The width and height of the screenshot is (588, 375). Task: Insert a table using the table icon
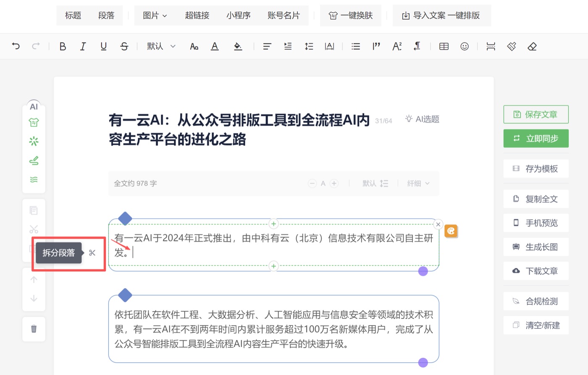tap(444, 46)
